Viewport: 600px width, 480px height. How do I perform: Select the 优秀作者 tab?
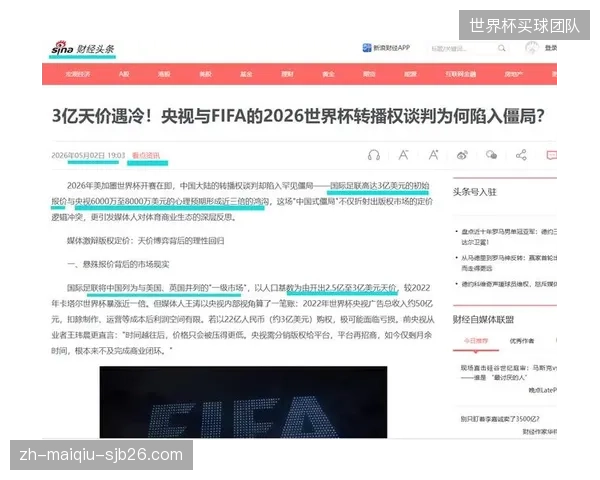[x=522, y=341]
